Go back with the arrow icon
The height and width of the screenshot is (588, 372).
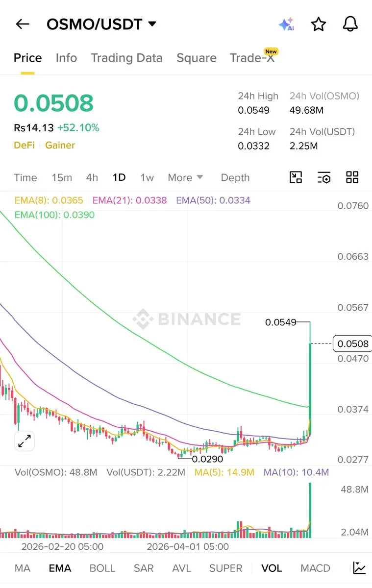23,24
